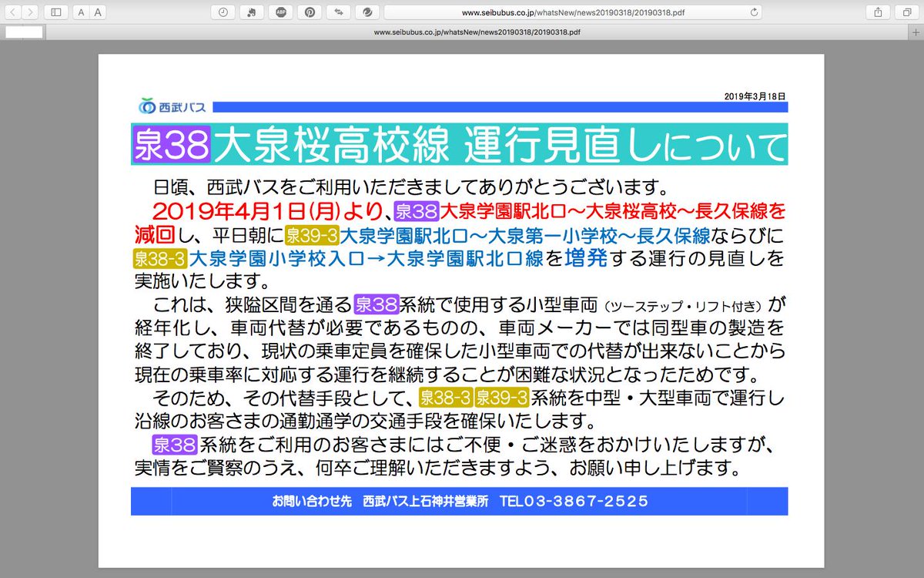
Task: Open the Share menu button
Action: coord(878,12)
